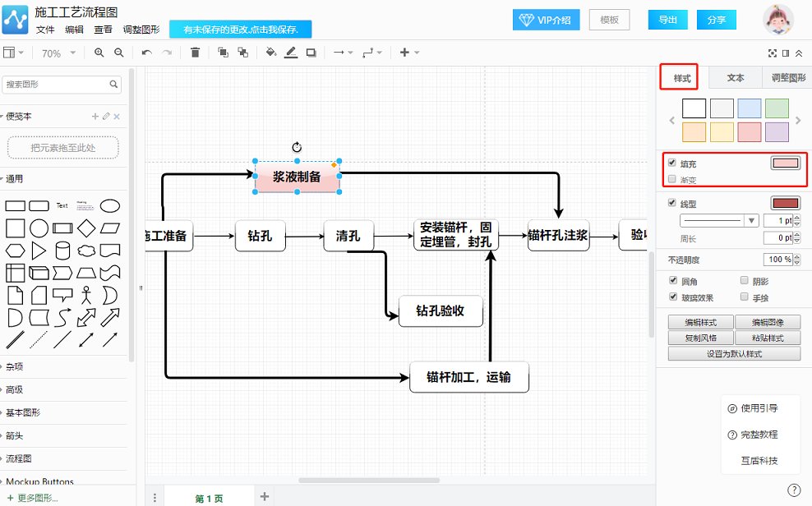
Task: Disable the 圆角 rounded corner checkbox
Action: pyautogui.click(x=674, y=281)
